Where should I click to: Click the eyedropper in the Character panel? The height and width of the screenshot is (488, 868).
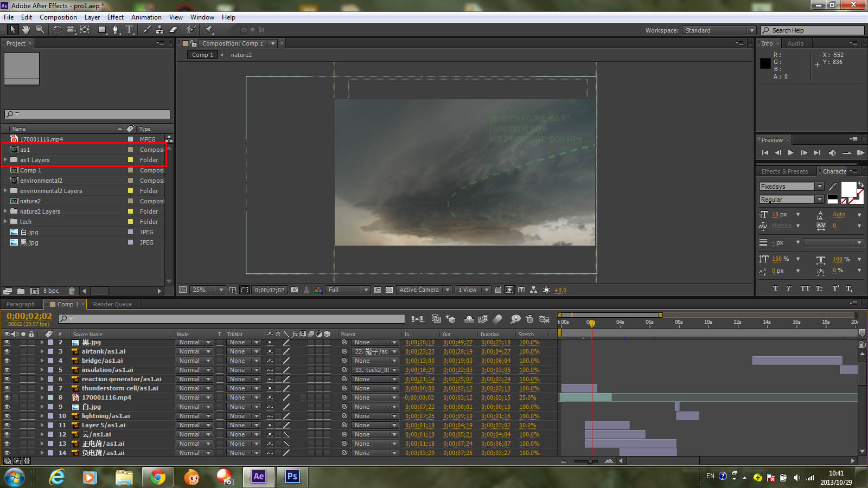point(833,187)
